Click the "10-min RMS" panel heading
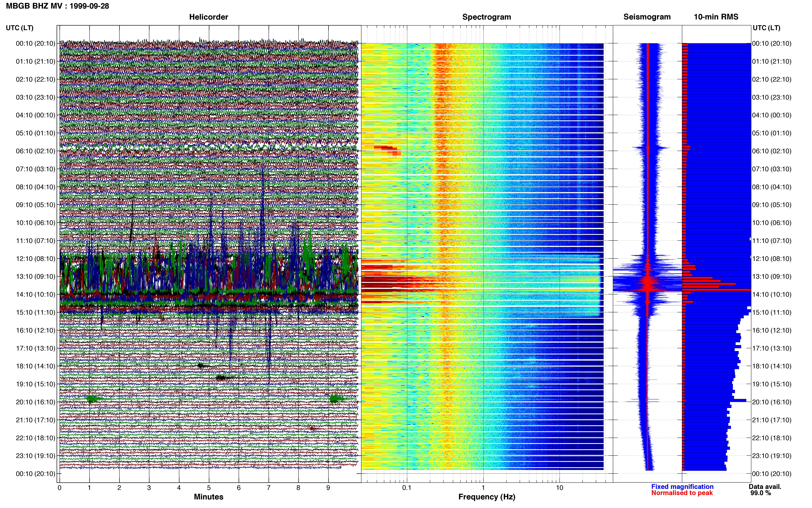 (x=716, y=17)
